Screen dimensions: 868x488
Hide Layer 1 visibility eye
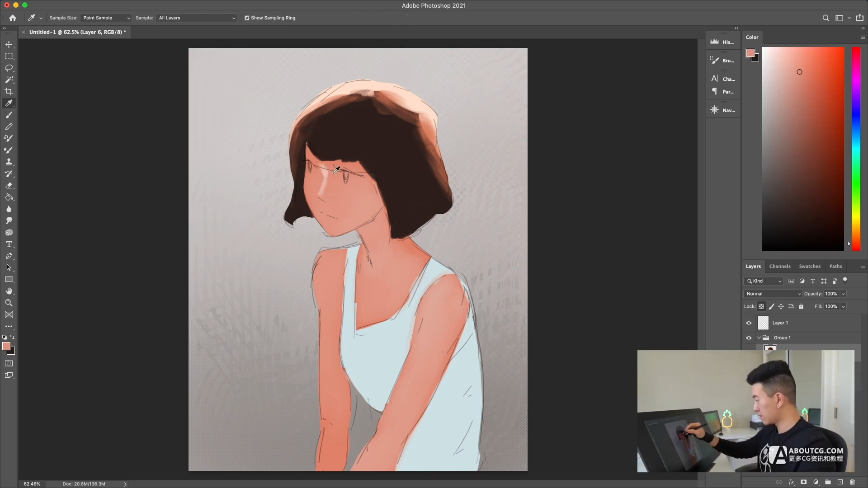749,323
